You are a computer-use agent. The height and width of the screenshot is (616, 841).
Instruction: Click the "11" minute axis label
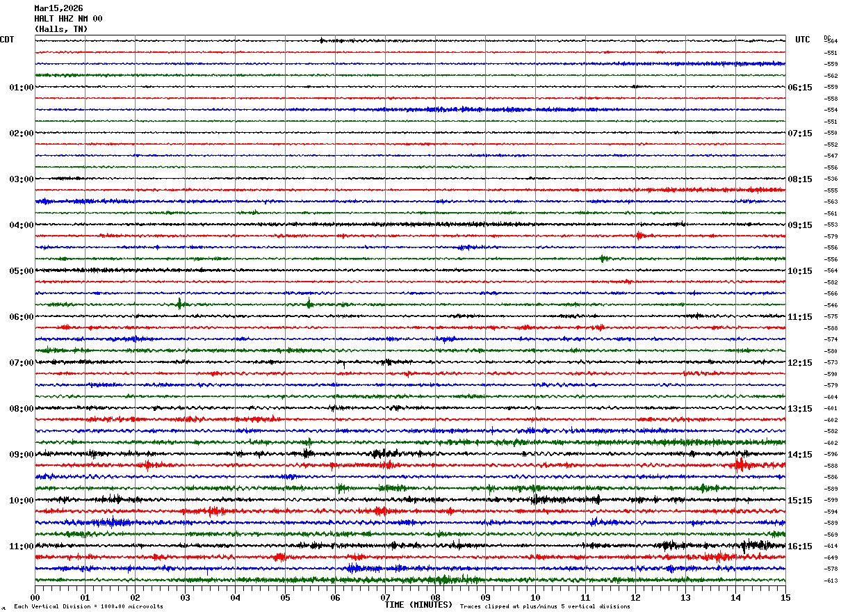point(585,597)
